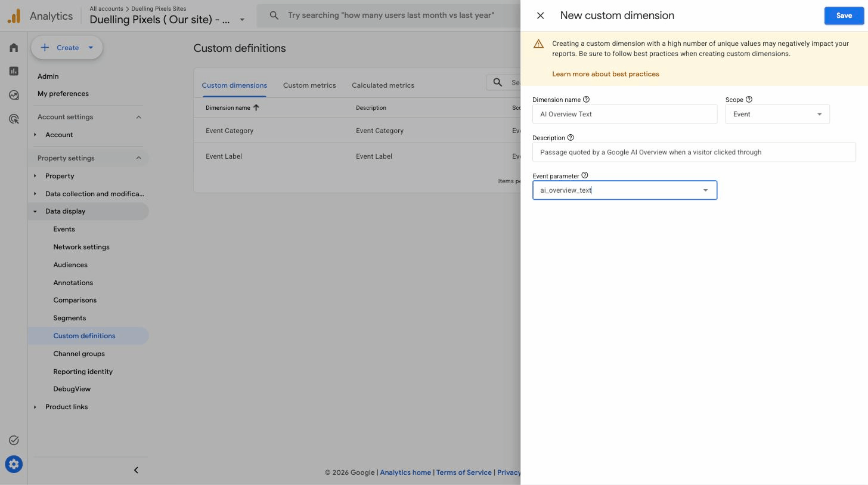Switch to the Calculated metrics tab
Image resolution: width=868 pixels, height=485 pixels.
(383, 85)
